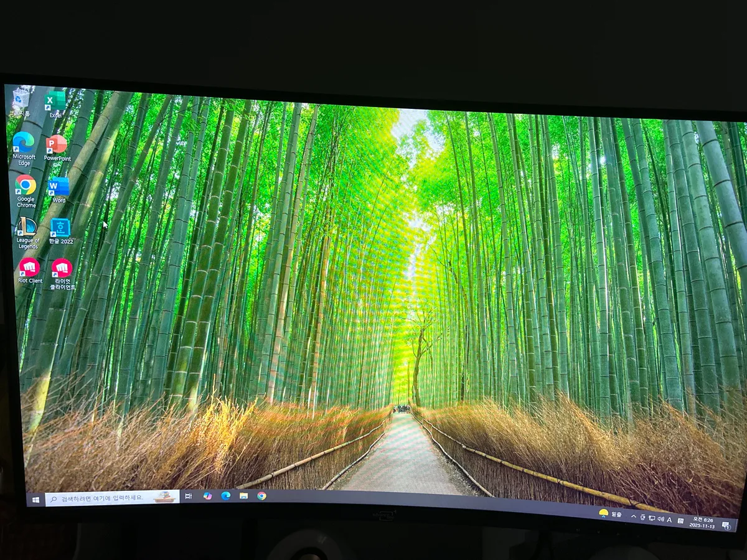The image size is (747, 560).
Task: Select the League of Legends desktop shortcut
Action: (27, 234)
